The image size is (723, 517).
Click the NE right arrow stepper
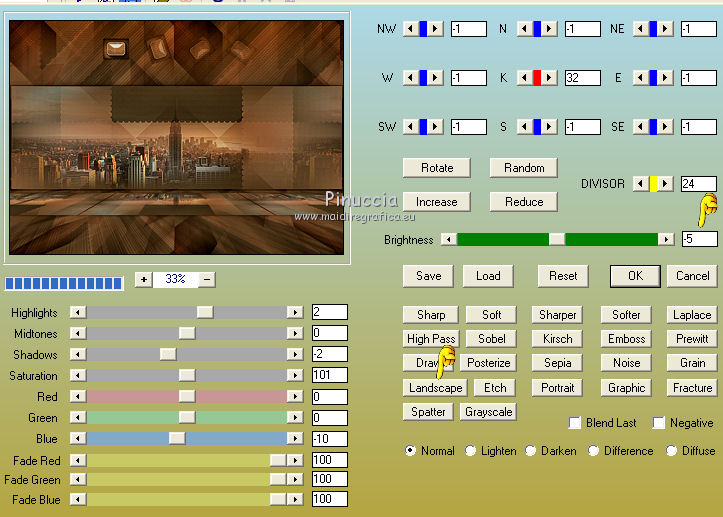(664, 29)
